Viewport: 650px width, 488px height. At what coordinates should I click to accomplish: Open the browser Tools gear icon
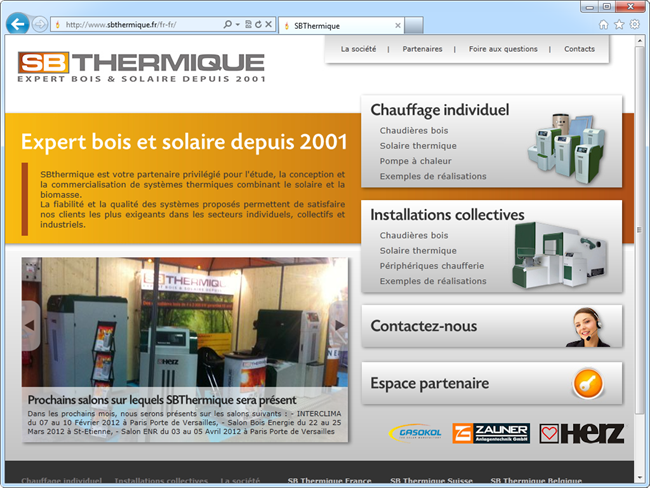tap(634, 24)
